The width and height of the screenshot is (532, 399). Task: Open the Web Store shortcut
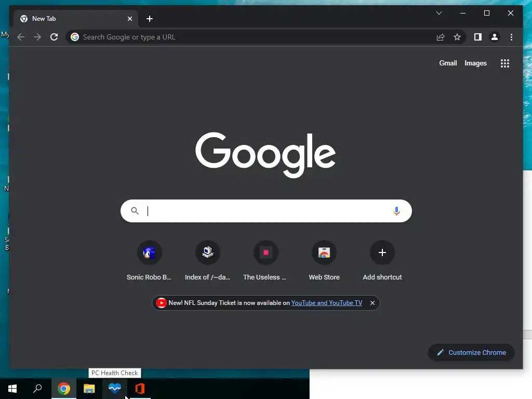(324, 261)
